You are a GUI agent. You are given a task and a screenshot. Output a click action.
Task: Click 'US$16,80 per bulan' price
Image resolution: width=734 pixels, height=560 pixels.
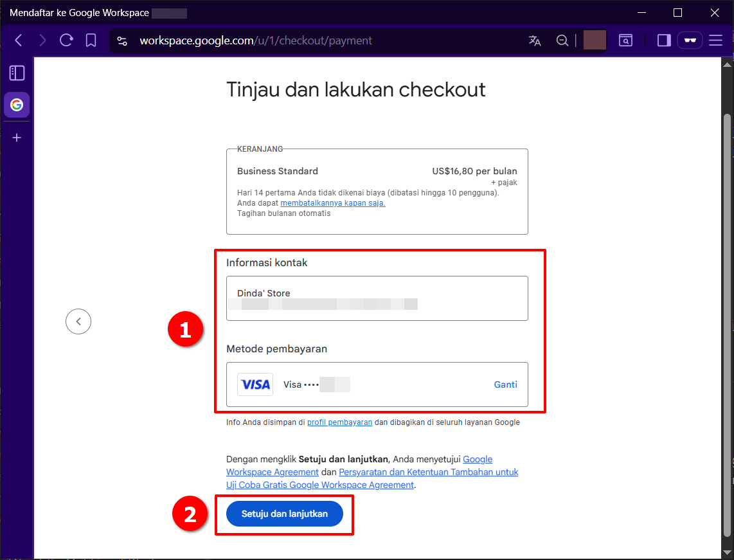[x=474, y=171]
